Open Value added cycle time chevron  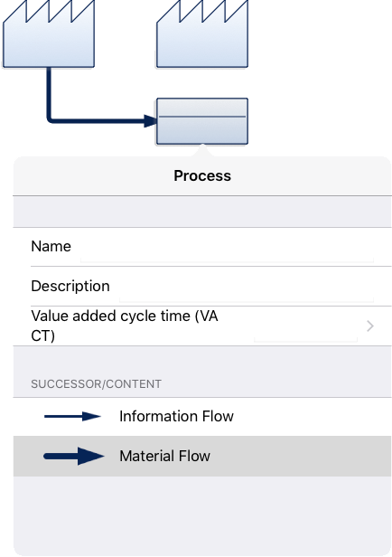click(x=370, y=326)
